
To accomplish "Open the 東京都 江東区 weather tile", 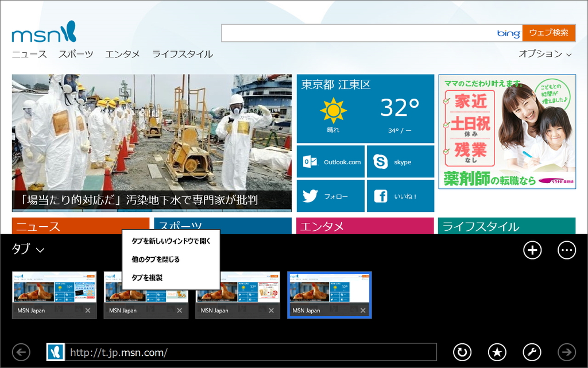I will tap(365, 109).
